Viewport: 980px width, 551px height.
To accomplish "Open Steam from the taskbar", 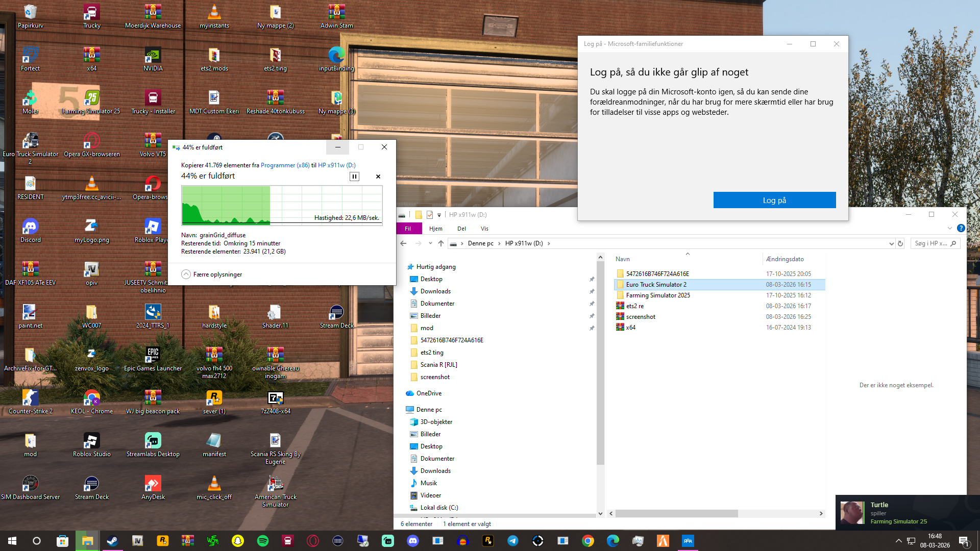I will pos(112,541).
